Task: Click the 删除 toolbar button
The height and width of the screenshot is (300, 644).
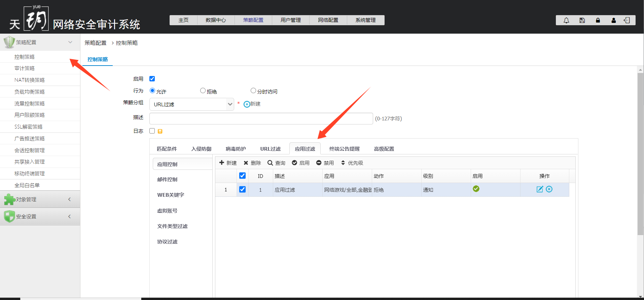Action: tap(252, 163)
